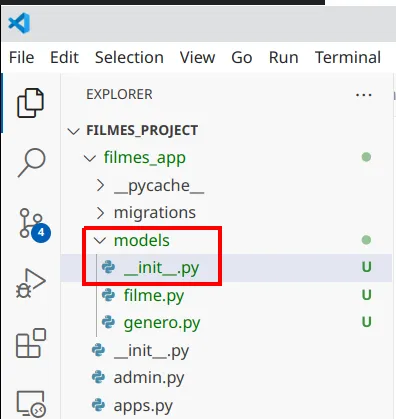The width and height of the screenshot is (396, 419).
Task: Open the Run and Debug view
Action: click(x=31, y=283)
